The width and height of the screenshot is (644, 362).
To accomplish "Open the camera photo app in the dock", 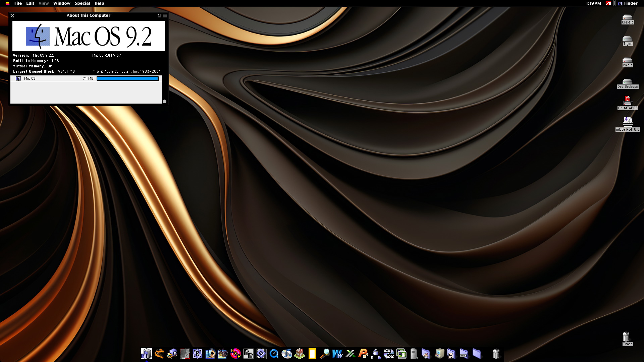I will (x=223, y=354).
